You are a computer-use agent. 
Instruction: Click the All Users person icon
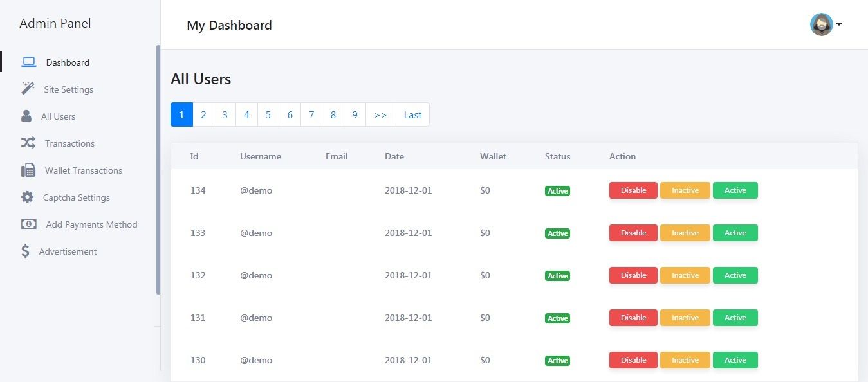[x=26, y=116]
